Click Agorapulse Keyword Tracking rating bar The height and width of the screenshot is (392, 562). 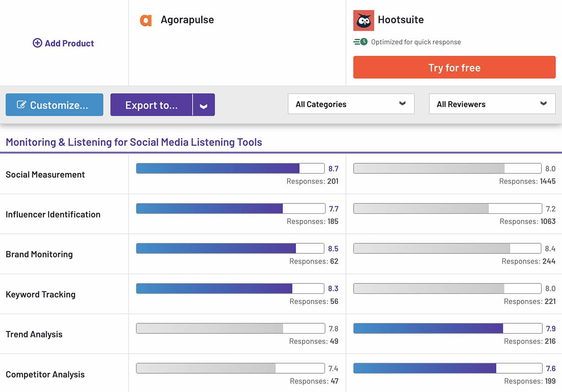(x=230, y=288)
